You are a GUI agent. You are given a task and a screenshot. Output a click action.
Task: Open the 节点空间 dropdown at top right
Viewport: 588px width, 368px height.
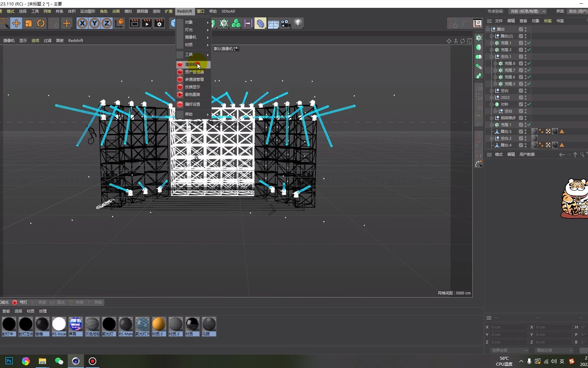[x=527, y=11]
